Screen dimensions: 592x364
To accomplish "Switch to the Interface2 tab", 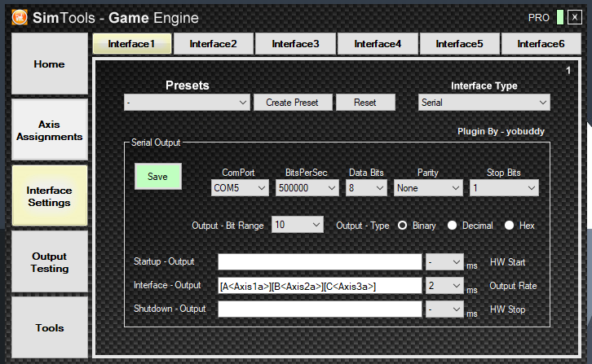I will coord(214,44).
